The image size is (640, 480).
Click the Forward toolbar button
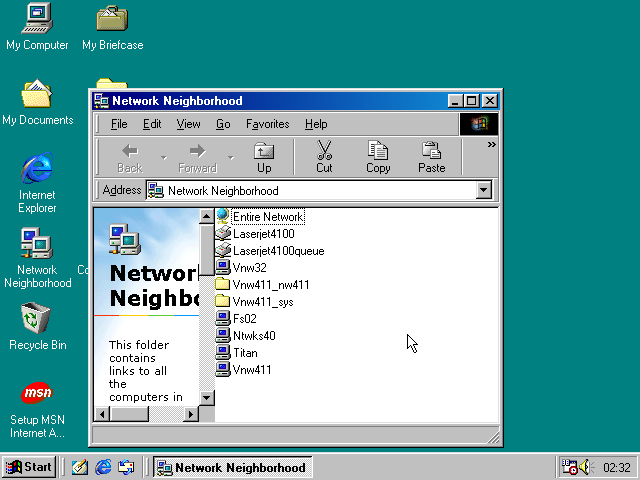(x=198, y=158)
